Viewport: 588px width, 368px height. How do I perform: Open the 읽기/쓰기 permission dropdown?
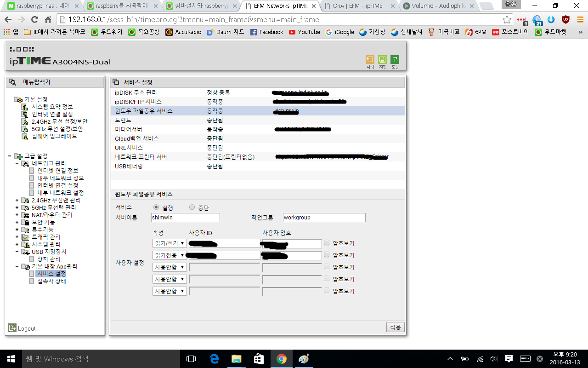(170, 243)
